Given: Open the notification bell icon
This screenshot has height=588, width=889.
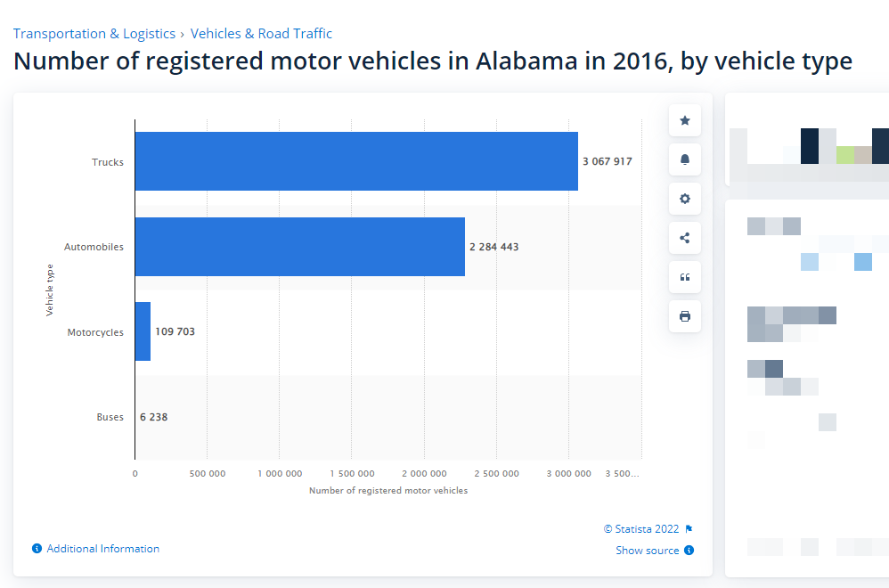Looking at the screenshot, I should click(x=684, y=159).
